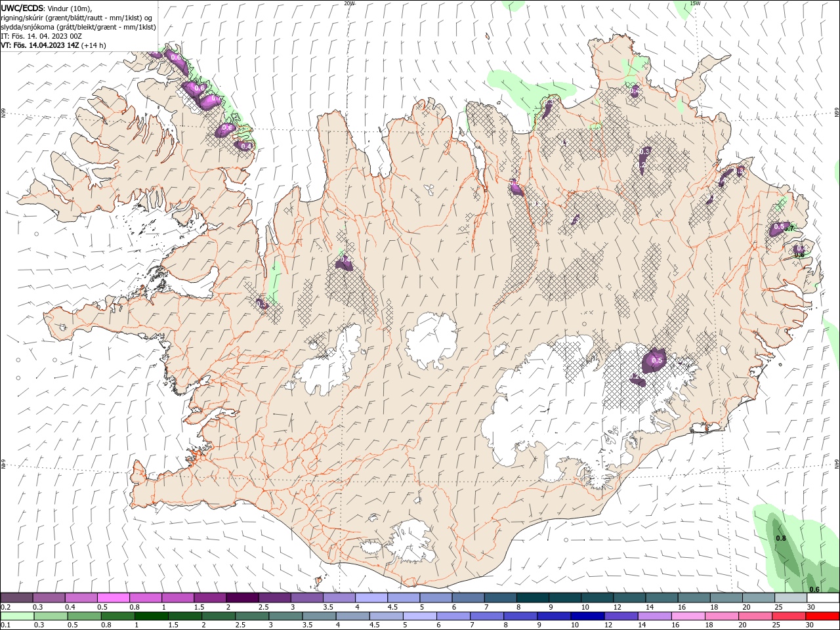840x630 pixels.
Task: Select the red 25 swatch in lower legend row
Action: 789,616
